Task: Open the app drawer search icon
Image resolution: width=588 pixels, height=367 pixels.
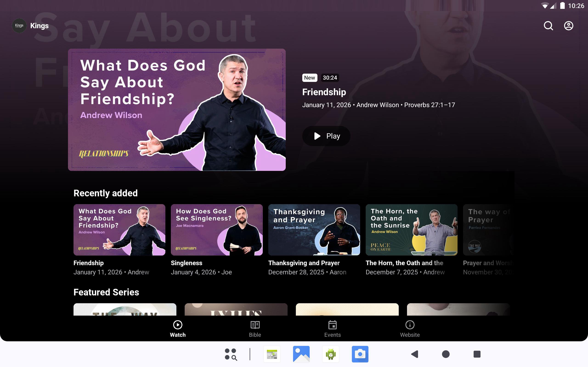Action: 231,354
